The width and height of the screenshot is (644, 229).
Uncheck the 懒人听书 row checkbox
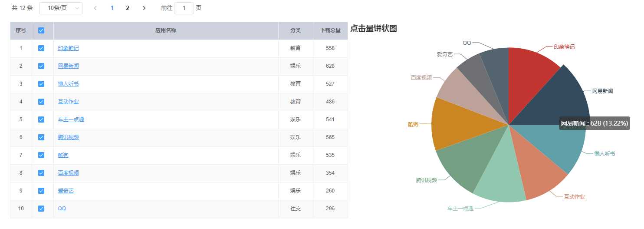pyautogui.click(x=41, y=84)
